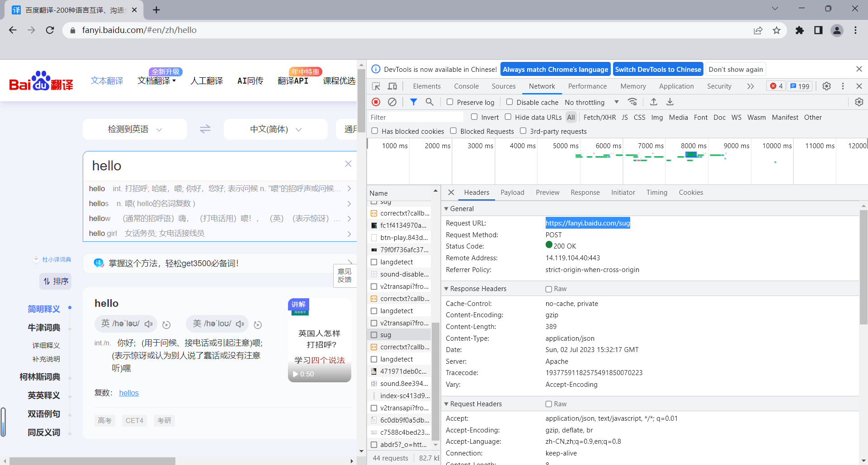Export HAR file download icon
This screenshot has height=465, width=868.
point(670,102)
